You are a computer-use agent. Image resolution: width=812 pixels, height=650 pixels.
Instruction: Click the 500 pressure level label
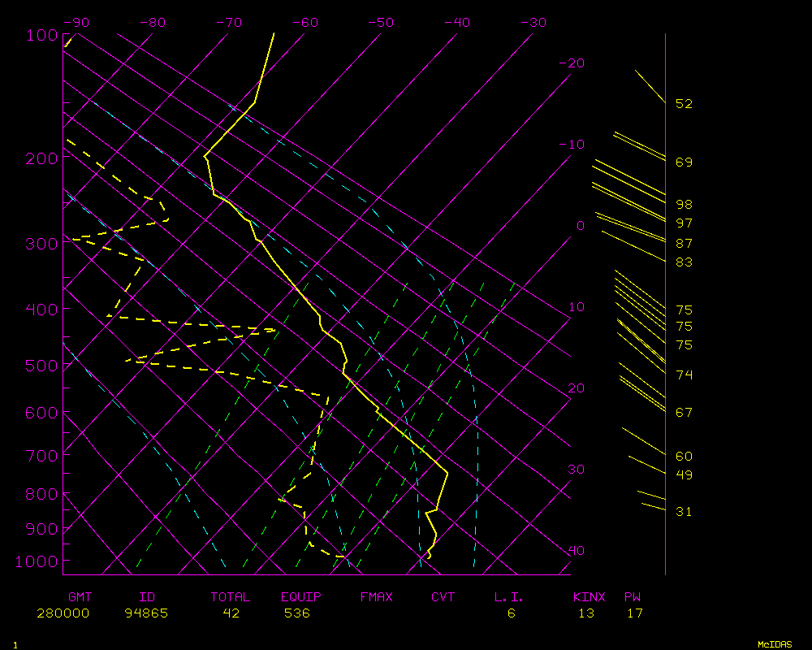pyautogui.click(x=41, y=366)
